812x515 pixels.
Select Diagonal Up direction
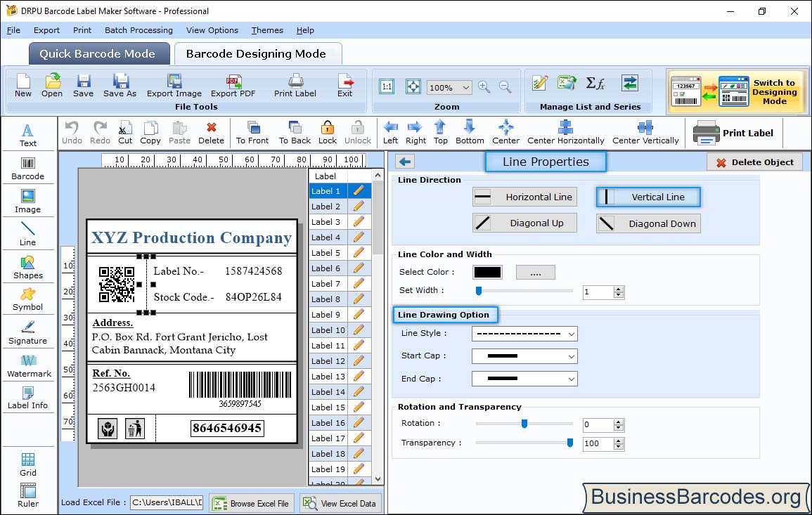[524, 223]
